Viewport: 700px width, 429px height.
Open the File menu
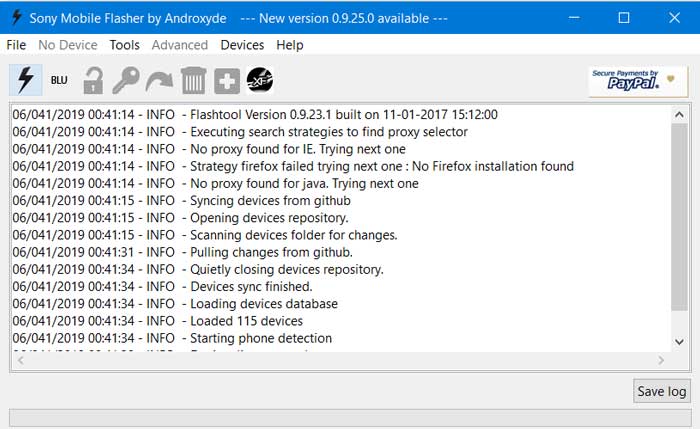pos(16,45)
